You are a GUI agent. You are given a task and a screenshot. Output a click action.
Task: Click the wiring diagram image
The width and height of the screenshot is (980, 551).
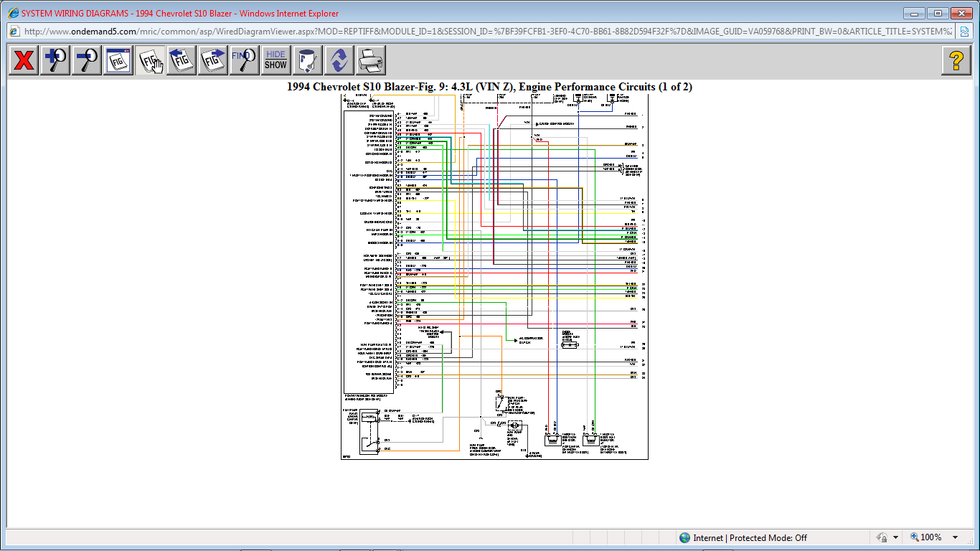(x=494, y=277)
